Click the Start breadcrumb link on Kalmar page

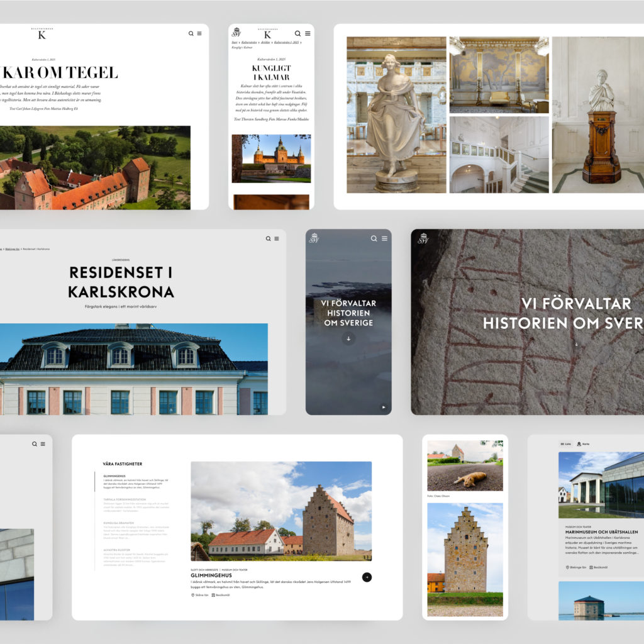point(235,42)
